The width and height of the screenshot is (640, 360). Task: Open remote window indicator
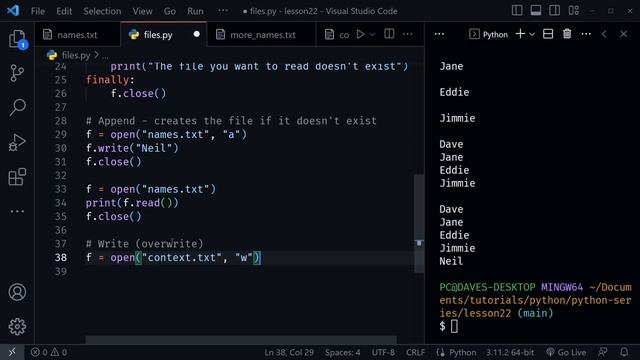pyautogui.click(x=12, y=352)
